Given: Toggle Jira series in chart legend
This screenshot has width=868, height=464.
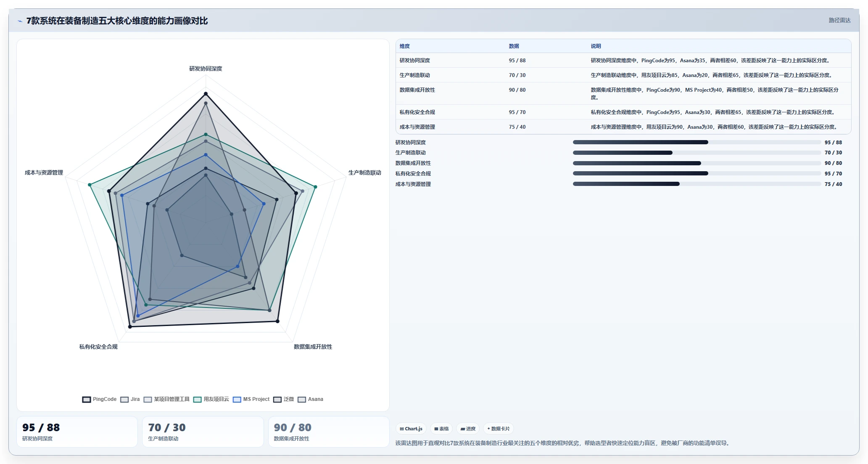Looking at the screenshot, I should pos(130,399).
